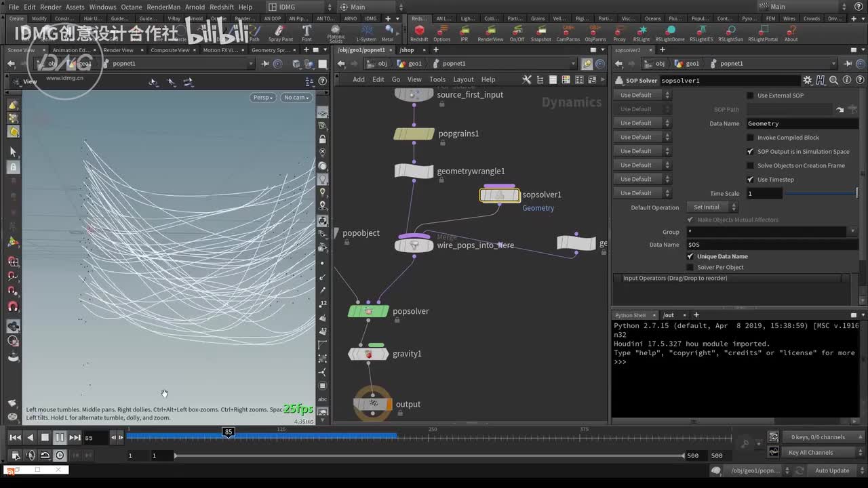Click the timeline frame 85 marker
The image size is (868, 488).
coord(229,432)
